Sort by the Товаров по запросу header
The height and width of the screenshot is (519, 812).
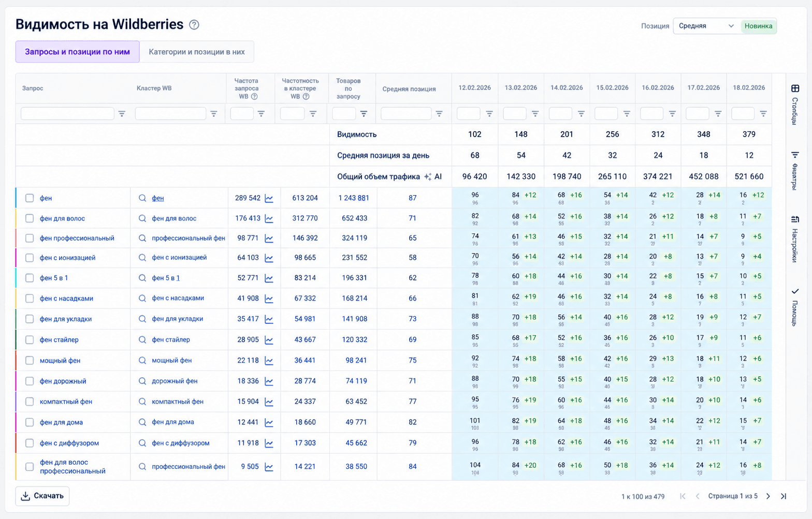click(348, 88)
